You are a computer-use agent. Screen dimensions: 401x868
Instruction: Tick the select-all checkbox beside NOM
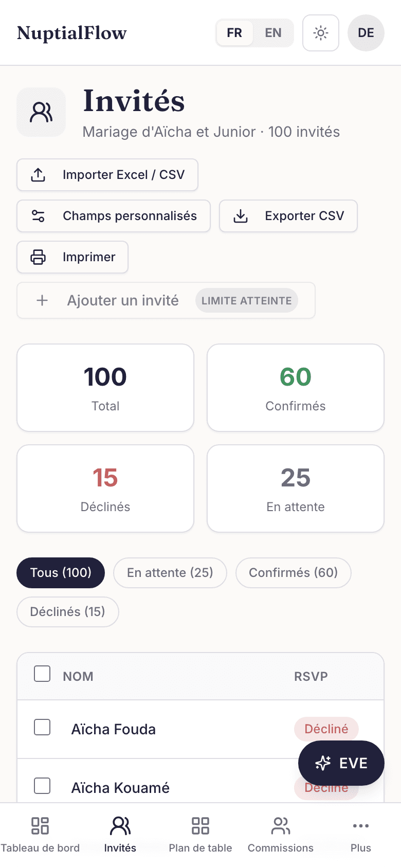tap(42, 674)
